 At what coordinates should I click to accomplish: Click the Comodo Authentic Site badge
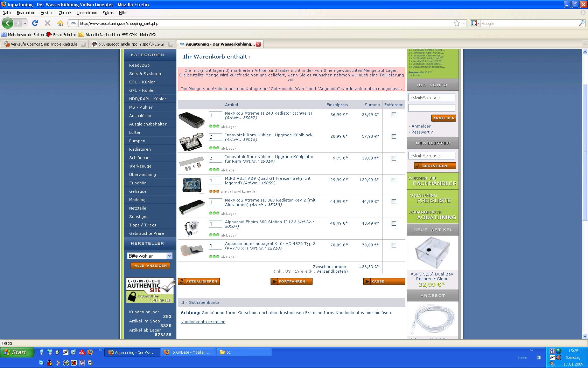pyautogui.click(x=150, y=290)
